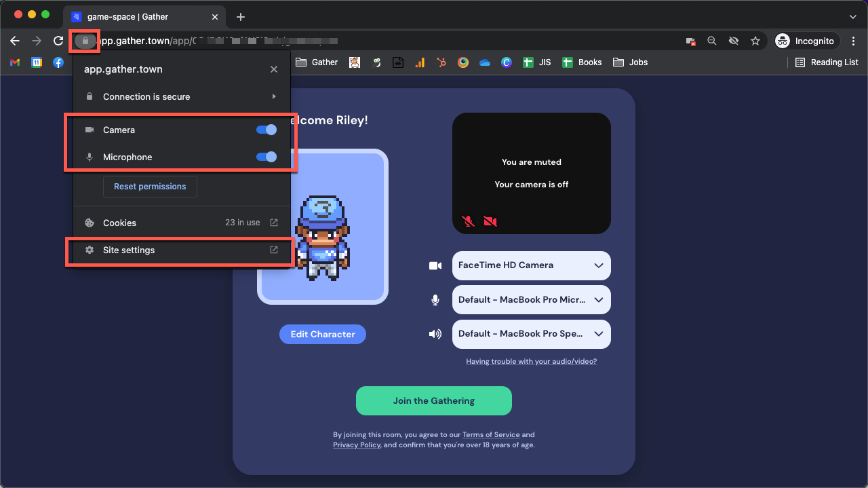Open the Facebook bookmark

(x=58, y=62)
